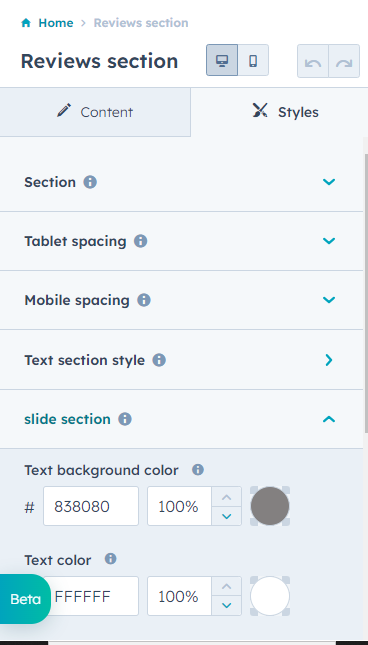Click info icon beside Text color

111,559
